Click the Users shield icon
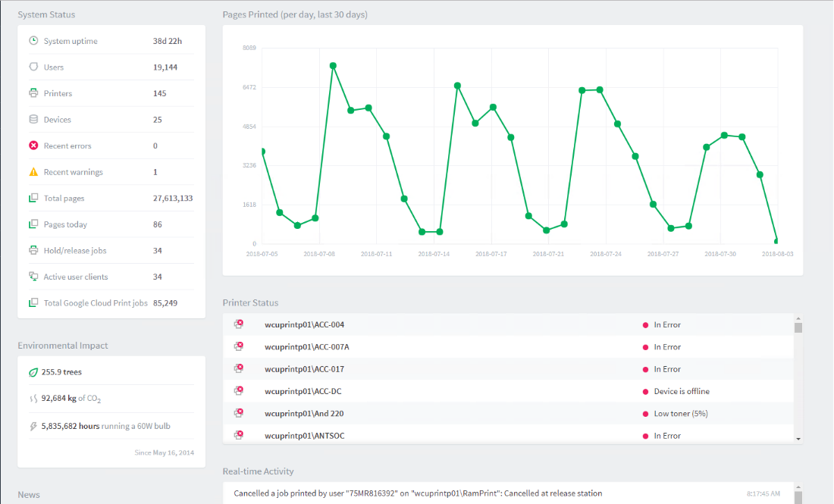 tap(33, 67)
